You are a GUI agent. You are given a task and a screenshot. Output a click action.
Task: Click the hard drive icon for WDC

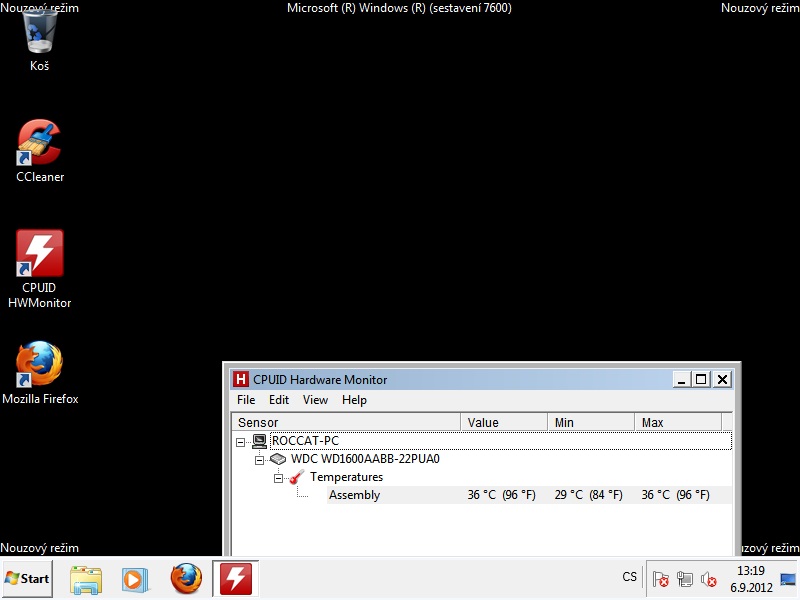tap(278, 459)
